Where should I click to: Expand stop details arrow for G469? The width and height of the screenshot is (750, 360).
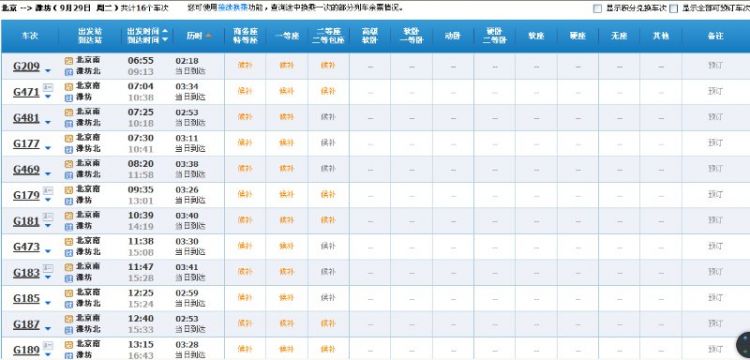(47, 175)
